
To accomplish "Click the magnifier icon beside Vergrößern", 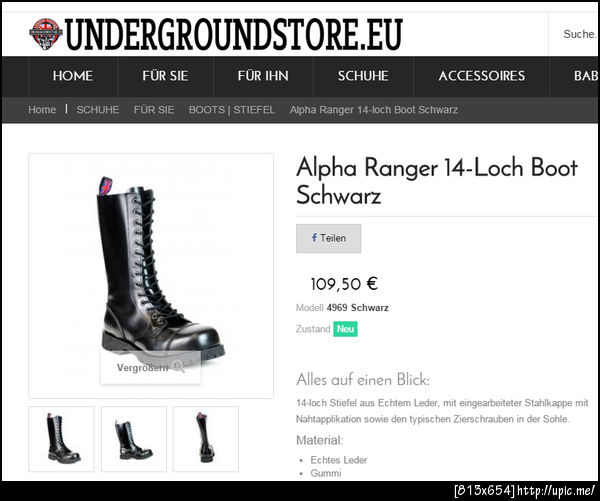I will click(179, 367).
